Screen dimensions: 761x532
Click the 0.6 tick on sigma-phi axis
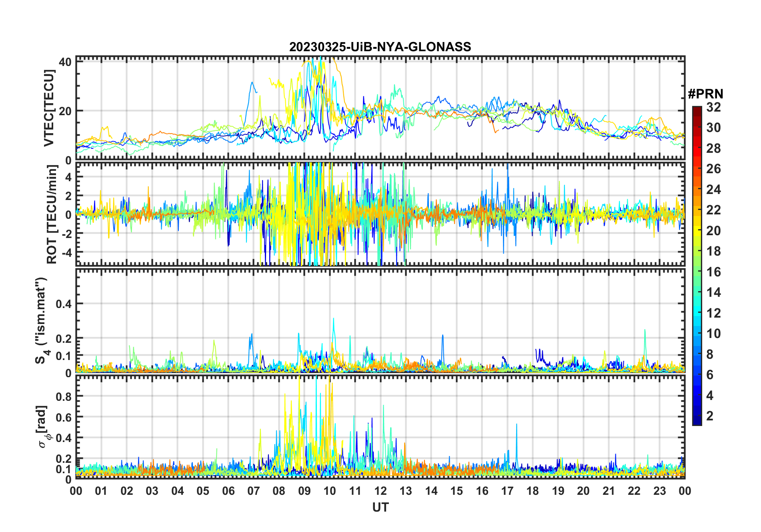click(64, 417)
